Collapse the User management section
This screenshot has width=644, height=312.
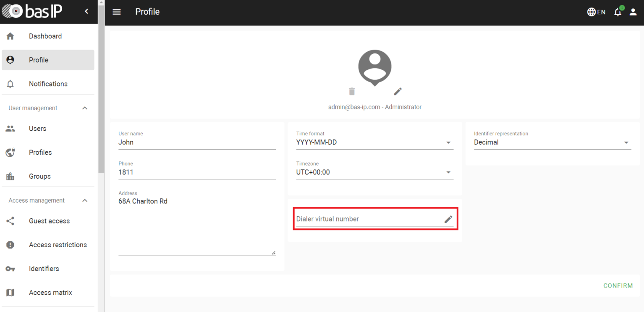(x=84, y=108)
